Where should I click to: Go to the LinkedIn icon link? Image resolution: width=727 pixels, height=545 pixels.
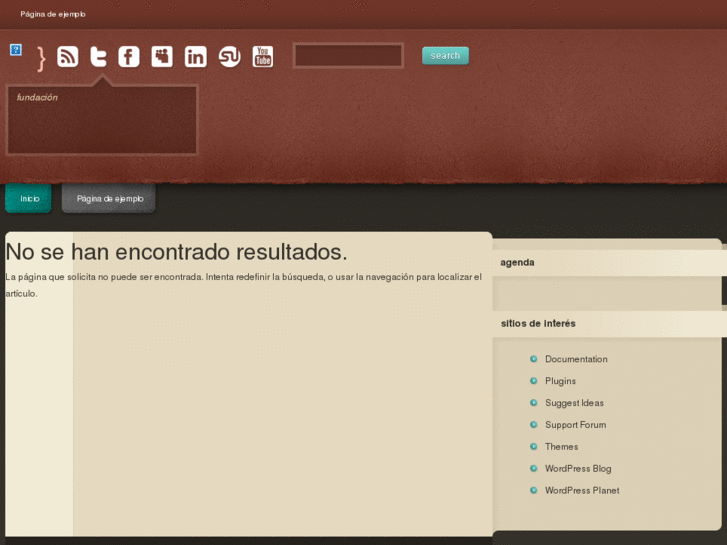coord(196,57)
